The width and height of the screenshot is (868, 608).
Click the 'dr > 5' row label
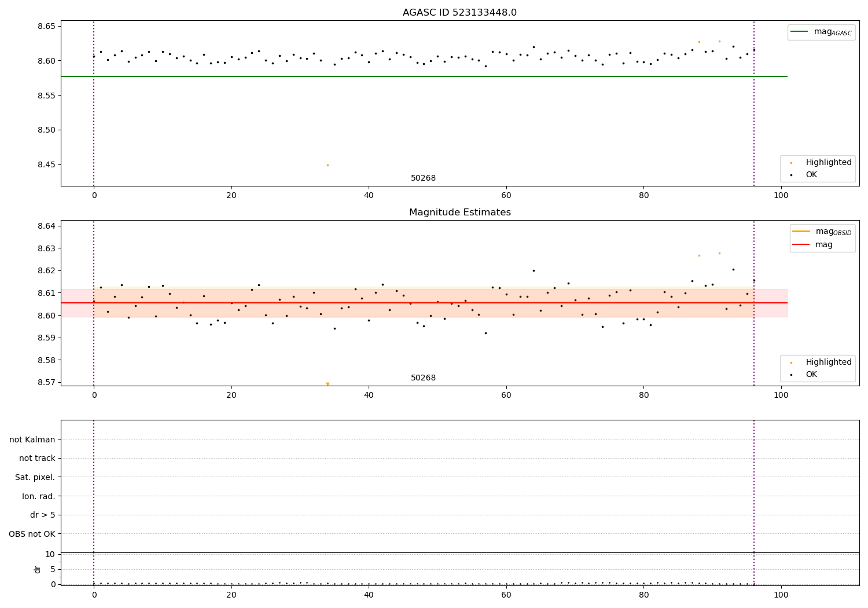tap(43, 515)
